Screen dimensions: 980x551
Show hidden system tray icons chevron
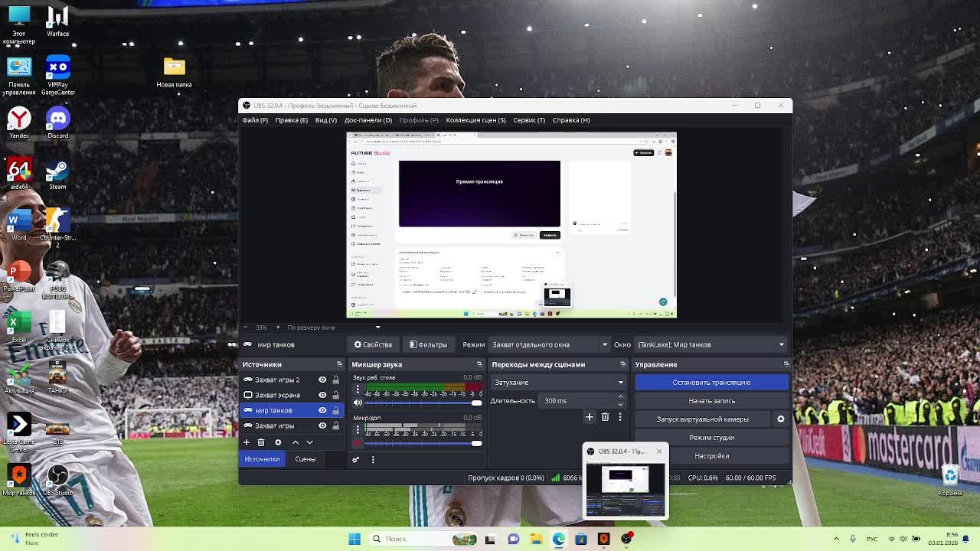pyautogui.click(x=836, y=539)
